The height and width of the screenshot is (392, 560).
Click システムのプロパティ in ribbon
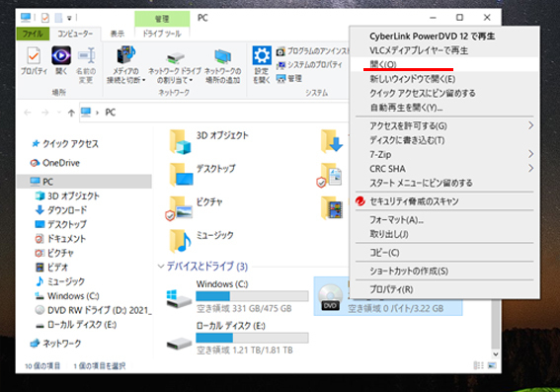[309, 64]
